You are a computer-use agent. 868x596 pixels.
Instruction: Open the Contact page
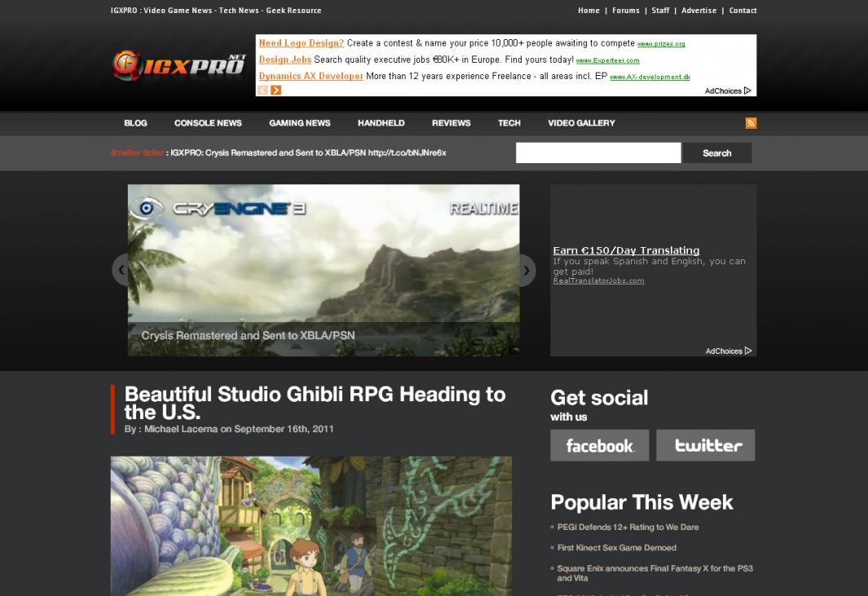742,11
